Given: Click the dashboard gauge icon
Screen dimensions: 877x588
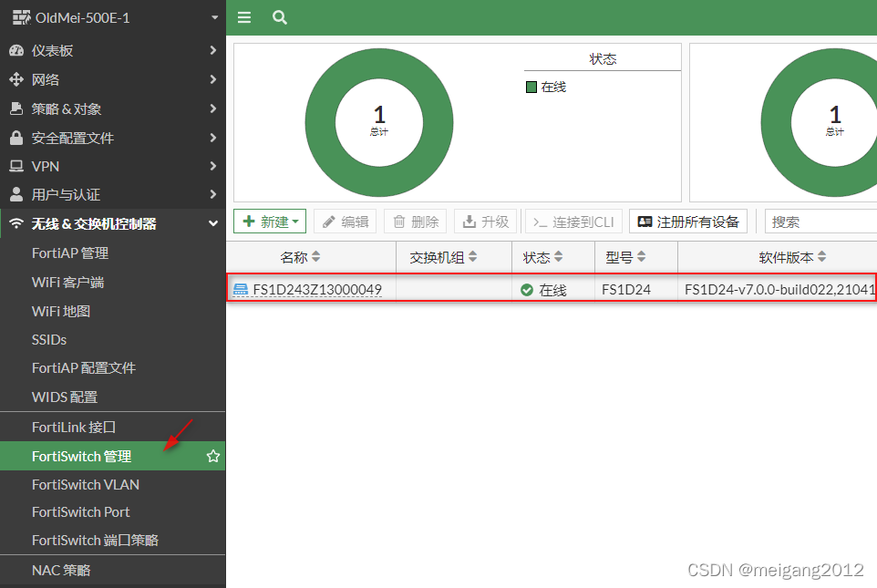Looking at the screenshot, I should click(16, 50).
